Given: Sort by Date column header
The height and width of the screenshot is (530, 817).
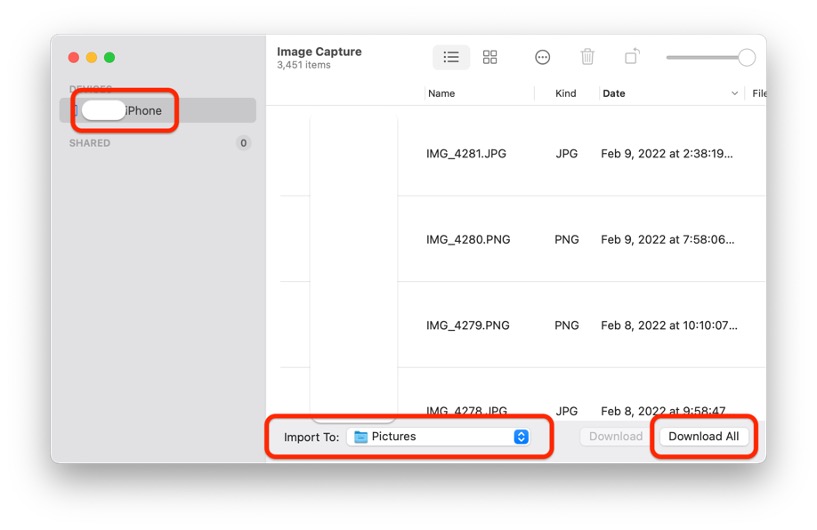Looking at the screenshot, I should click(614, 94).
